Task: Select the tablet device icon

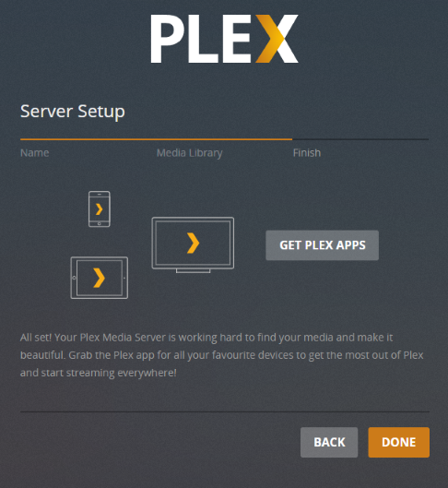Action: (100, 278)
